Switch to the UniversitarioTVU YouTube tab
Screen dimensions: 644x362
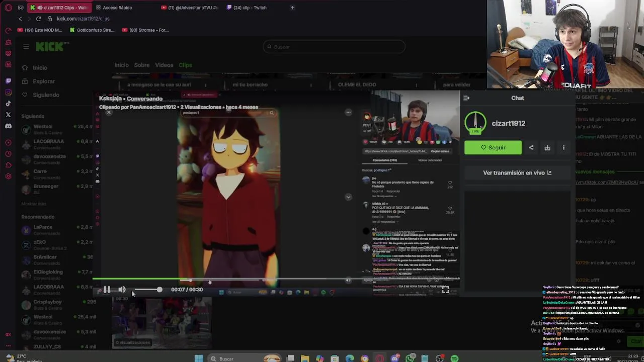click(190, 8)
